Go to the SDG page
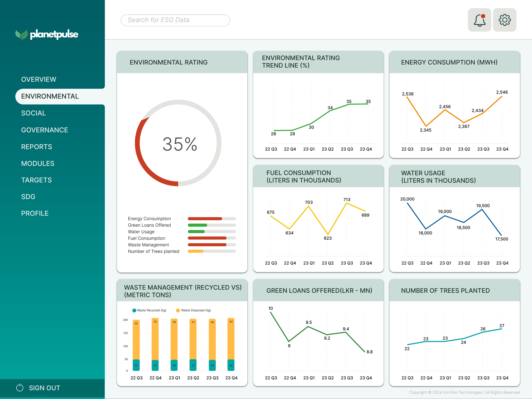Viewport: 532px width, 399px height. click(28, 197)
